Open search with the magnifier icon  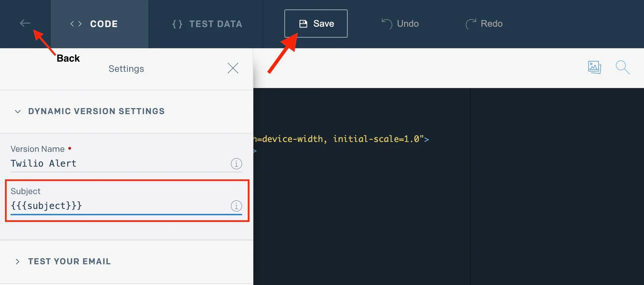point(623,67)
